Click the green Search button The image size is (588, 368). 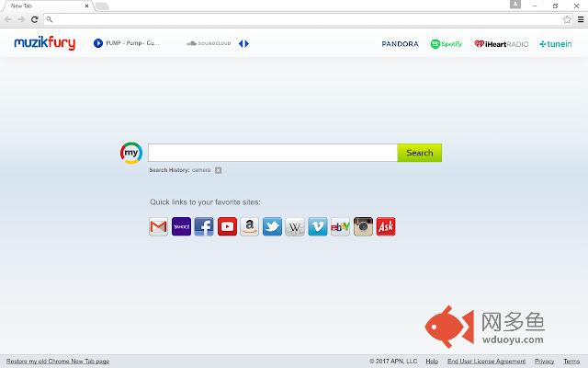(x=420, y=153)
